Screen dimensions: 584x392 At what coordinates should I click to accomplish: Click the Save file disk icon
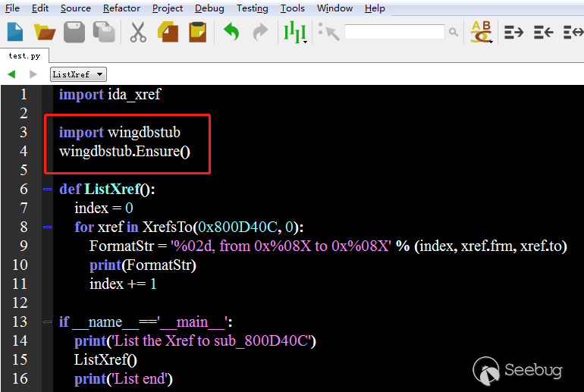pyautogui.click(x=74, y=32)
